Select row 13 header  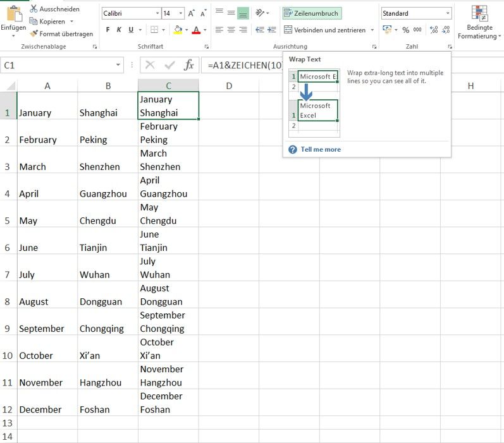tap(8, 423)
